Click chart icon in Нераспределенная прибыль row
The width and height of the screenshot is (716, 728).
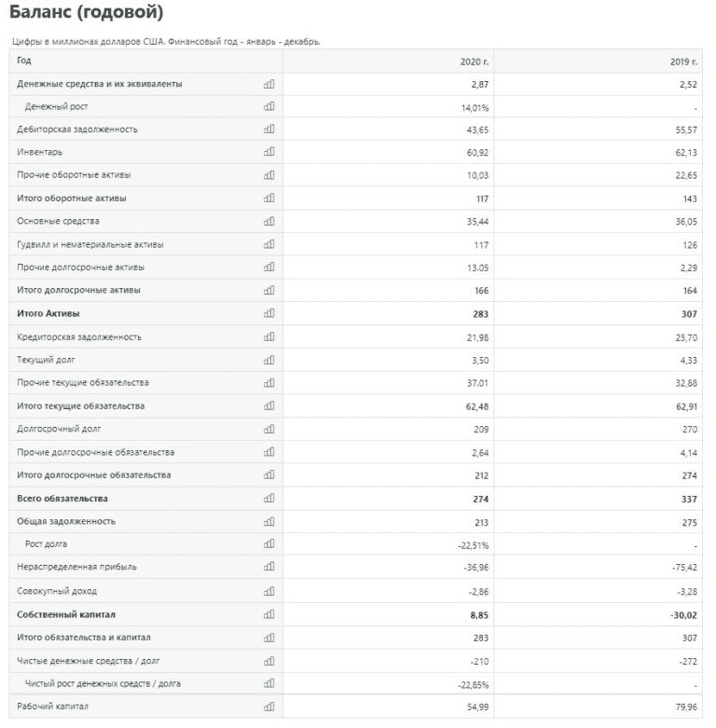269,567
